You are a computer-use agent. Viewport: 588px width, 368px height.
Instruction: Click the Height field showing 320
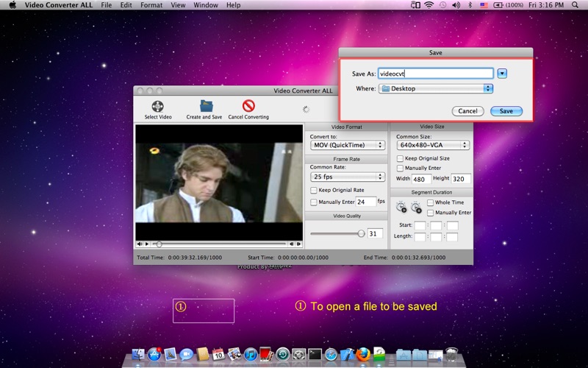point(461,179)
